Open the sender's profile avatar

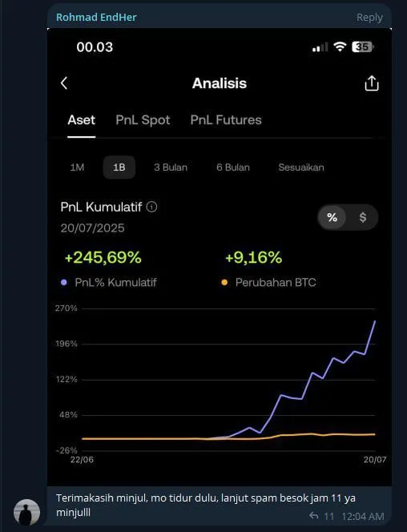[26, 512]
